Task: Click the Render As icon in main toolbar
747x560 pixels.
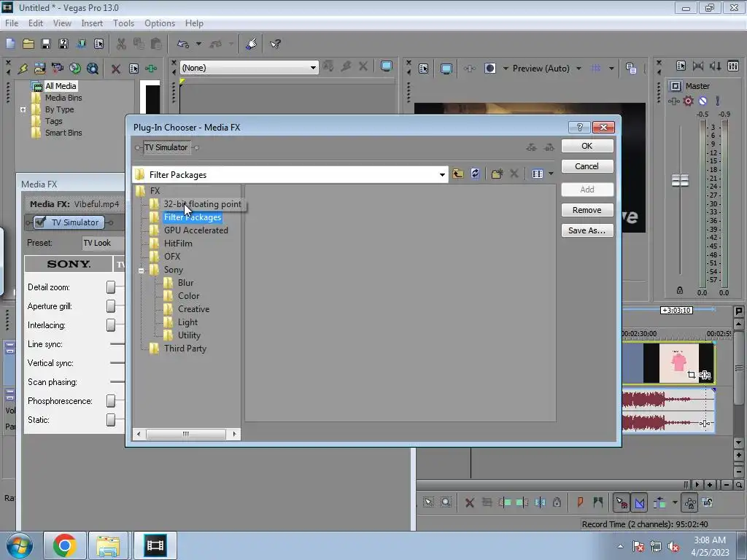Action: pos(81,44)
